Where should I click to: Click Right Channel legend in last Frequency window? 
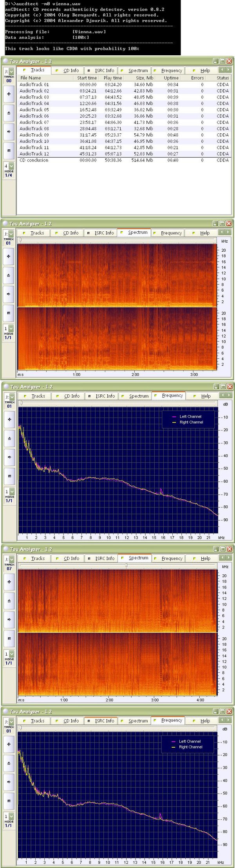coord(191,747)
